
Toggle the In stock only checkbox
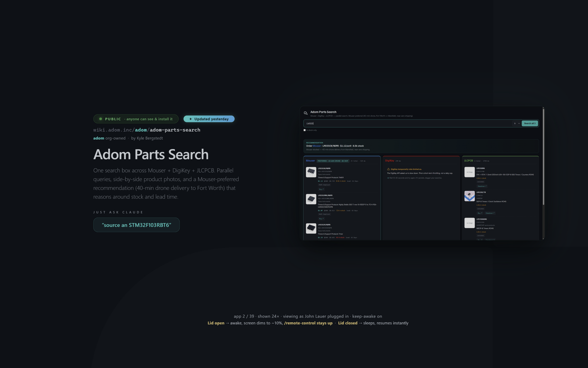tap(304, 130)
